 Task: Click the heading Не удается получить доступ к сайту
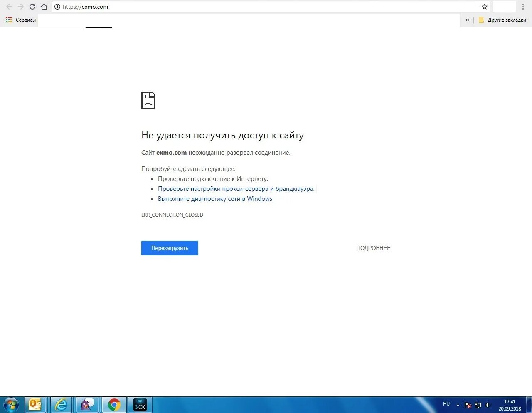coord(222,135)
